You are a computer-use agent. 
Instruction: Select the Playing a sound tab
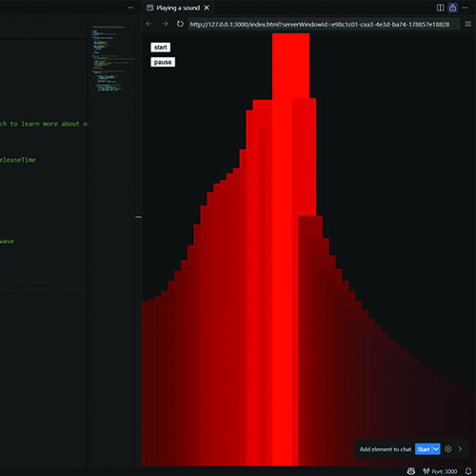(178, 8)
